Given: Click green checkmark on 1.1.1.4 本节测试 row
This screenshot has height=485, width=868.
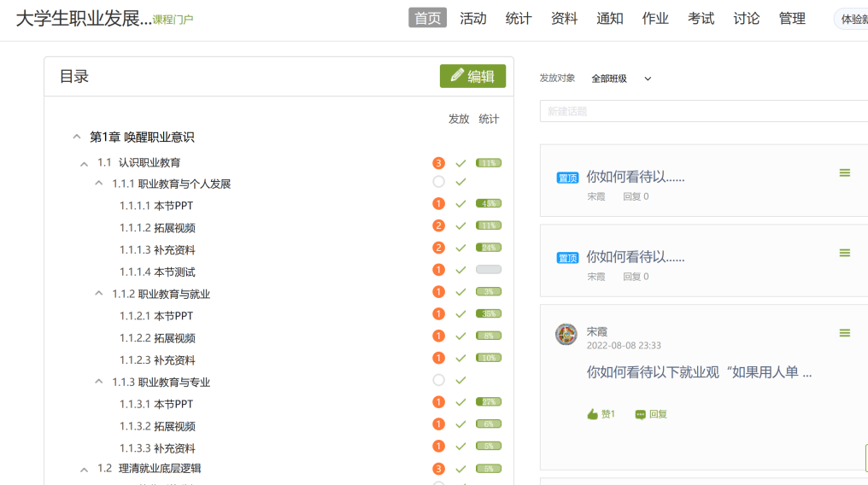Looking at the screenshot, I should point(460,270).
